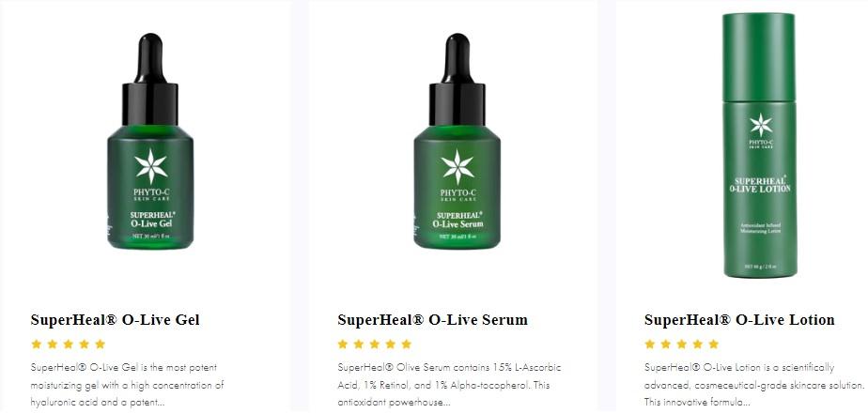
Task: Click the third star under O-Live Lotion
Action: [x=681, y=344]
